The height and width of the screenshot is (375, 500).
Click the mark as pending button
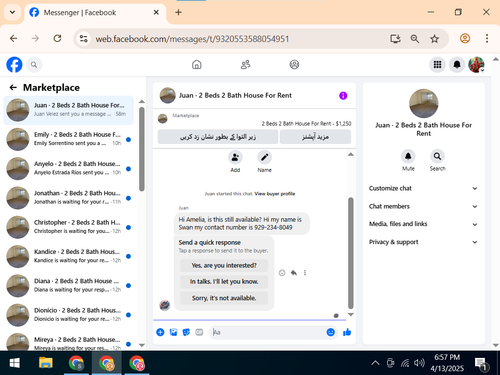tap(218, 137)
